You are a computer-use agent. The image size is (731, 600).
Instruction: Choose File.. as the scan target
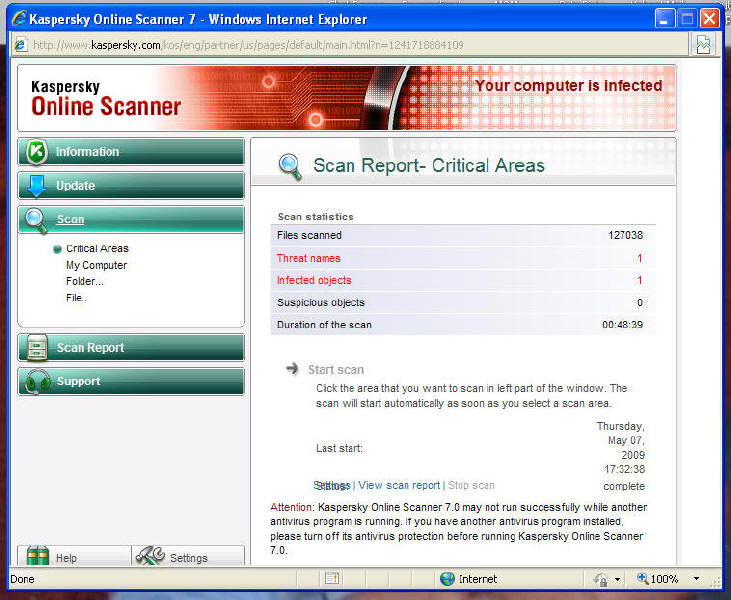(75, 298)
